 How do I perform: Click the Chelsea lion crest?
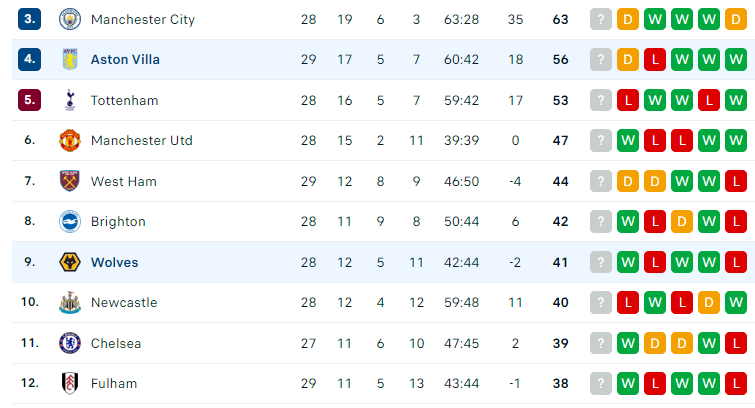[x=70, y=343]
